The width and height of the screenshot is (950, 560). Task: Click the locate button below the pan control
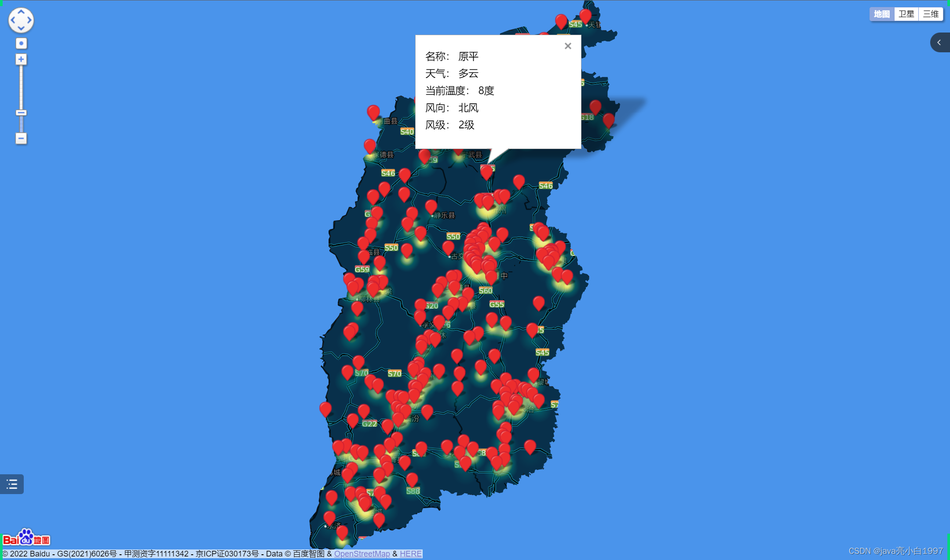21,43
